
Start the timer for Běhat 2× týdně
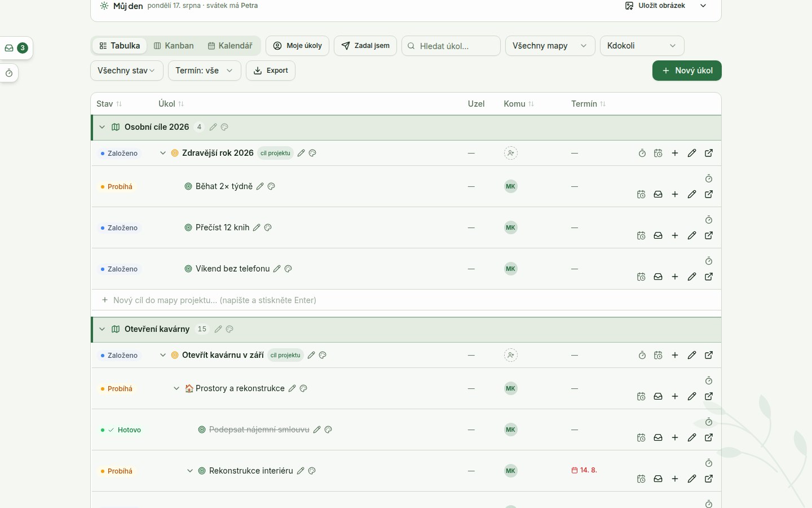709,179
